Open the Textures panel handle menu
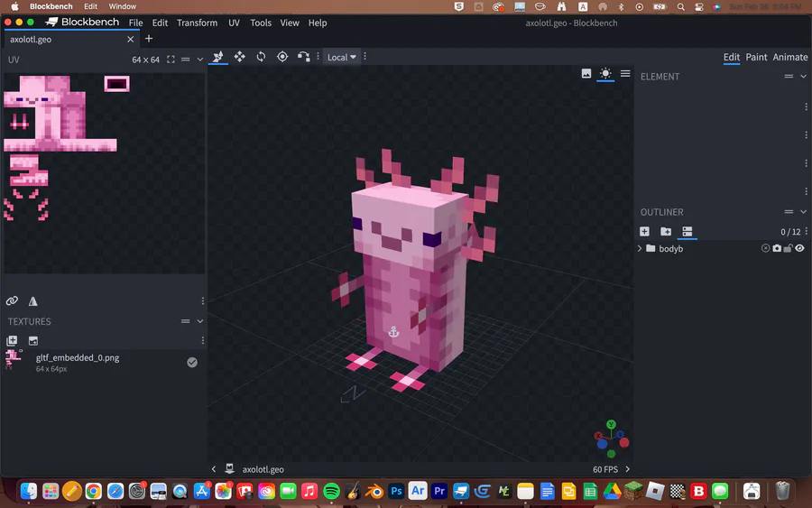Image resolution: width=812 pixels, height=508 pixels. pyautogui.click(x=185, y=321)
